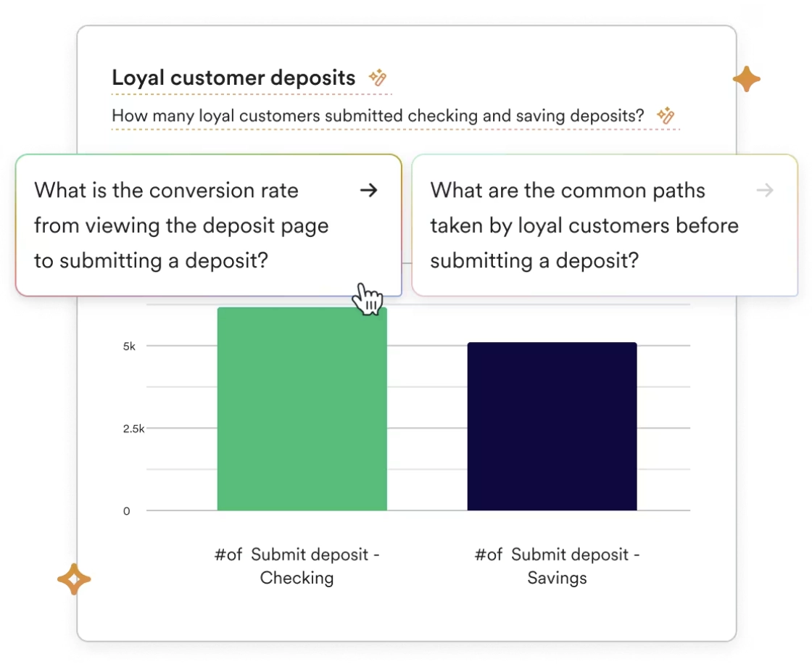Click the '2.5k' y-axis value
Screen dimensions: 812x667
(133, 428)
